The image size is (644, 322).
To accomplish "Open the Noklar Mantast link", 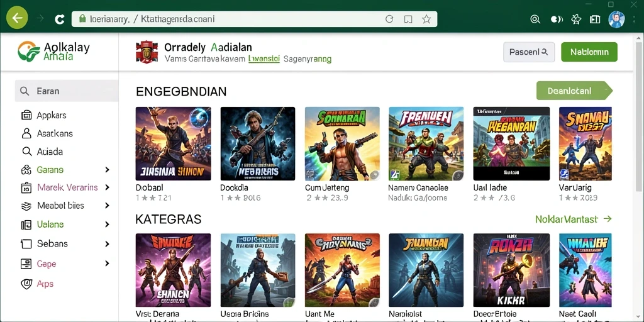I will [574, 219].
